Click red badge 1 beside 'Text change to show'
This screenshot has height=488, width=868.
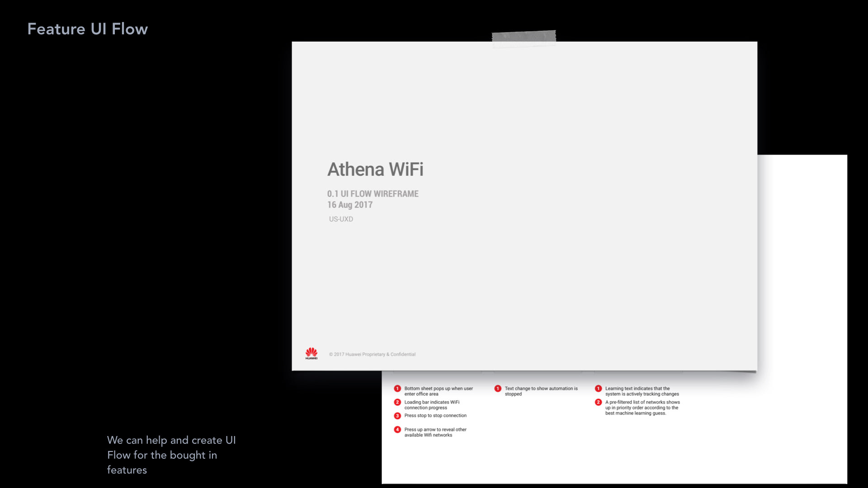498,389
